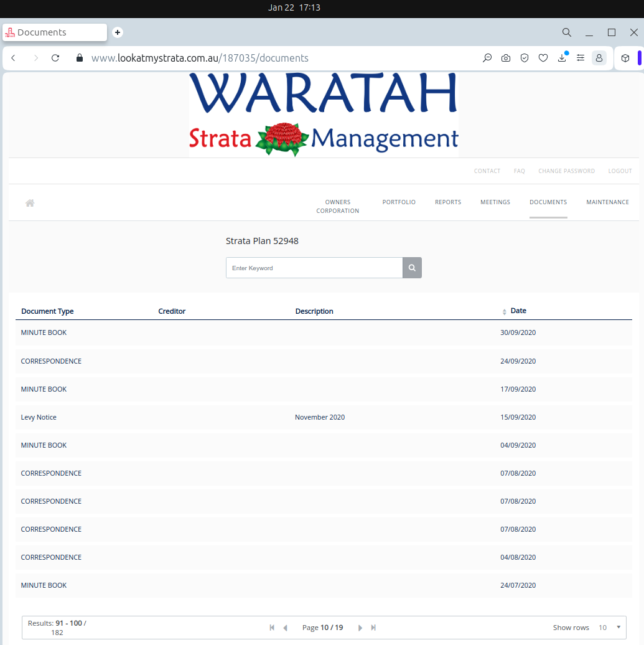644x645 pixels.
Task: Open the Maintenance menu
Action: tap(607, 202)
